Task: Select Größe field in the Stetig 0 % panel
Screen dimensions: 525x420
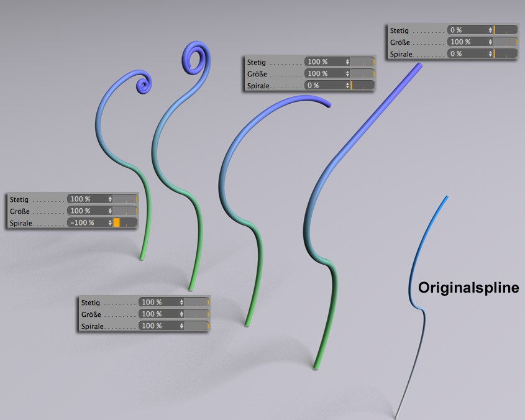Action: click(470, 42)
